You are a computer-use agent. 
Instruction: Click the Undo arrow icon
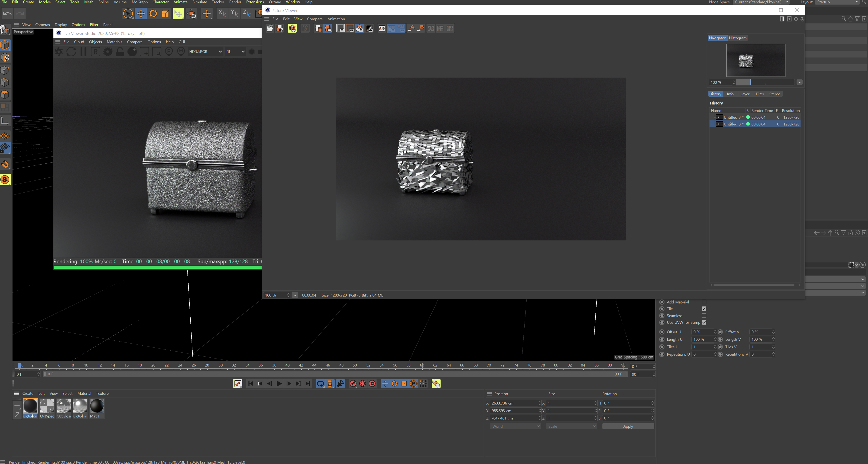[7, 14]
